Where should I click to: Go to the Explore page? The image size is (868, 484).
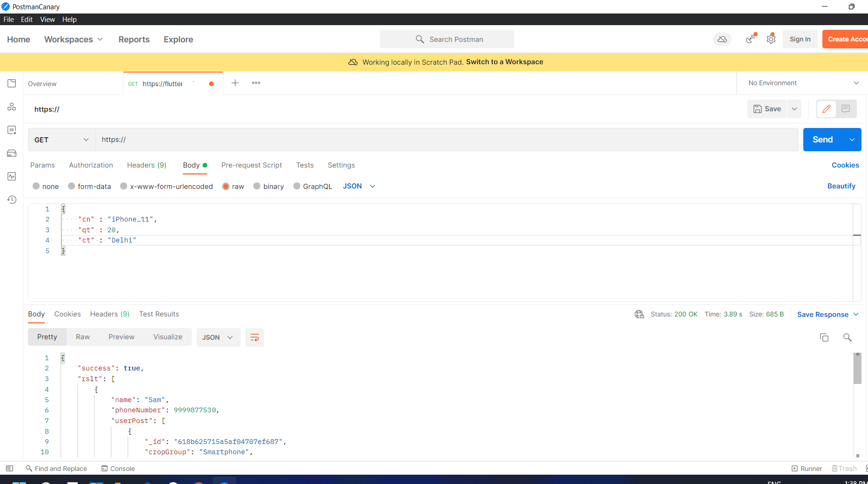click(178, 40)
